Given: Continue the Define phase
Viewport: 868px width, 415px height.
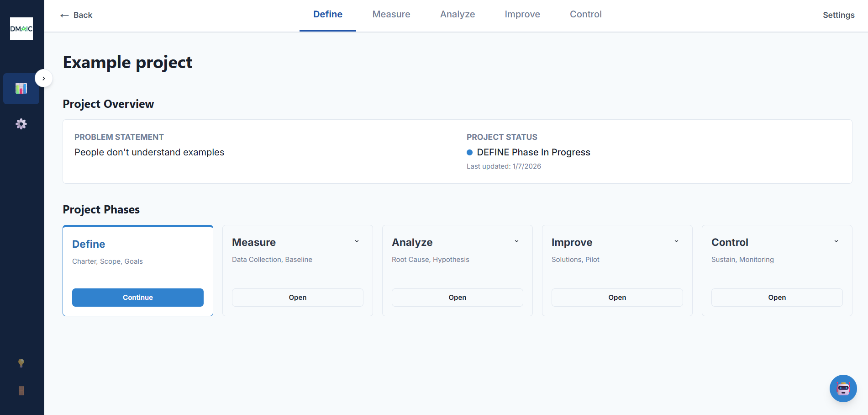Looking at the screenshot, I should point(137,297).
